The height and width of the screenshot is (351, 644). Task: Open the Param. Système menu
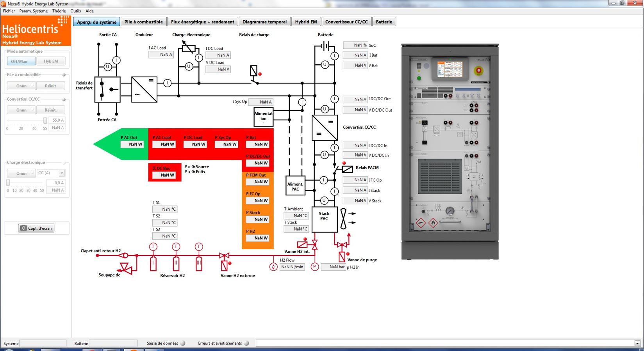pyautogui.click(x=34, y=11)
